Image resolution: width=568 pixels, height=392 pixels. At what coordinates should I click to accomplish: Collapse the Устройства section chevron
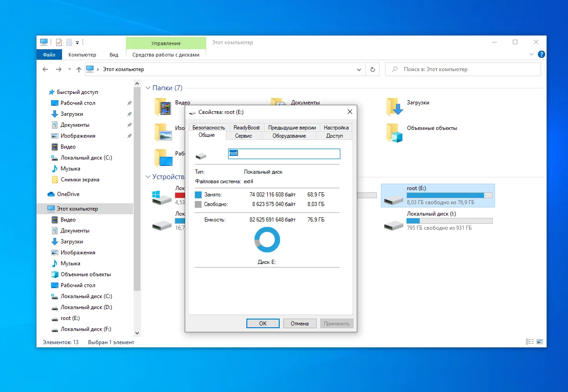point(148,177)
